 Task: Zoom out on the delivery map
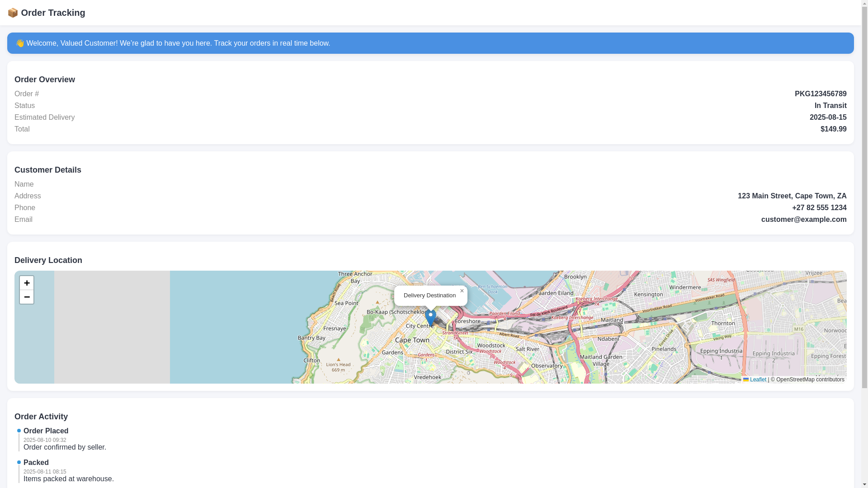[x=27, y=297]
